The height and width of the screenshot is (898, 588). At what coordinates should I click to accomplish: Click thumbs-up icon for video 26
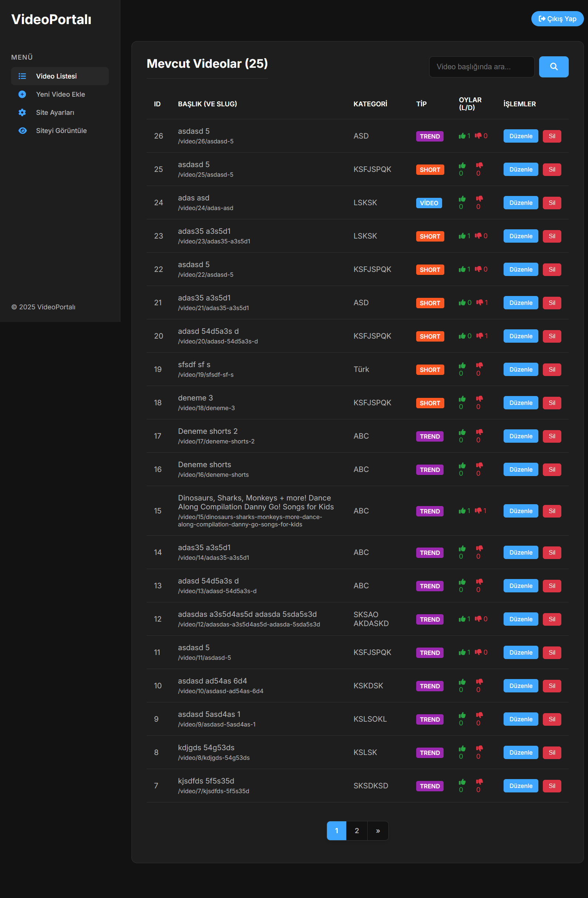[462, 136]
